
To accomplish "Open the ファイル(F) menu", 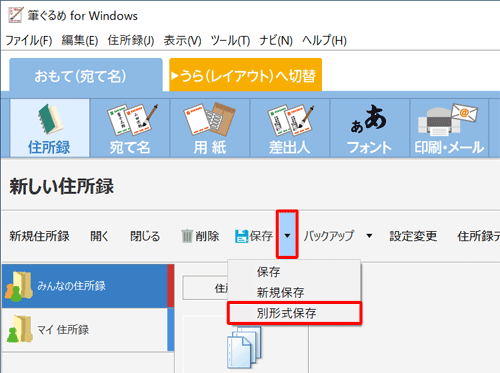I will (29, 41).
